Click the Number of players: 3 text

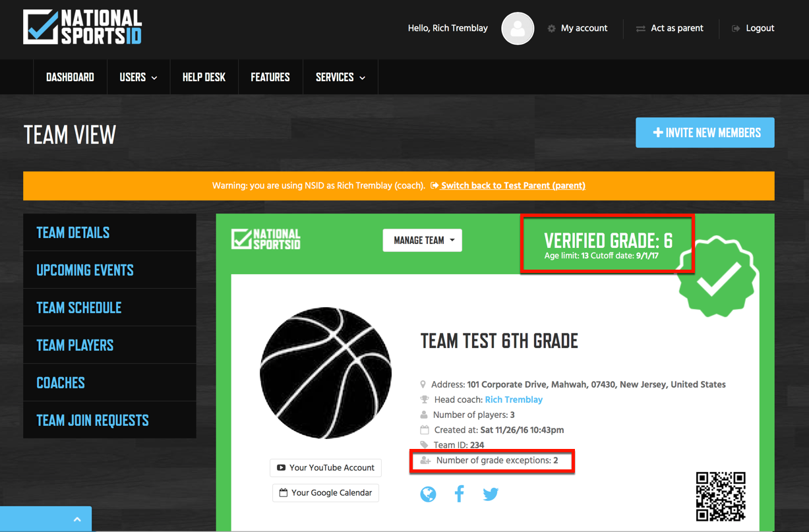tap(474, 415)
